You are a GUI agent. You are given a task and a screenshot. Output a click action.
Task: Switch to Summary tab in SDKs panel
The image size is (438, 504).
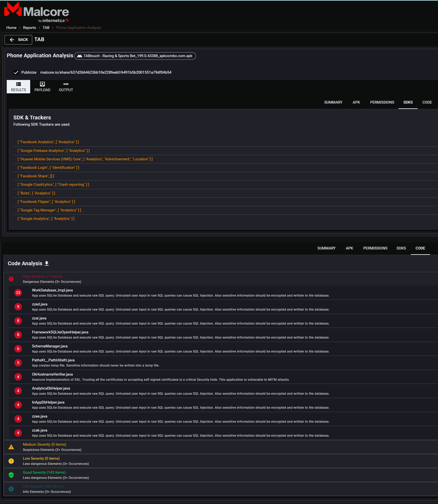point(333,102)
